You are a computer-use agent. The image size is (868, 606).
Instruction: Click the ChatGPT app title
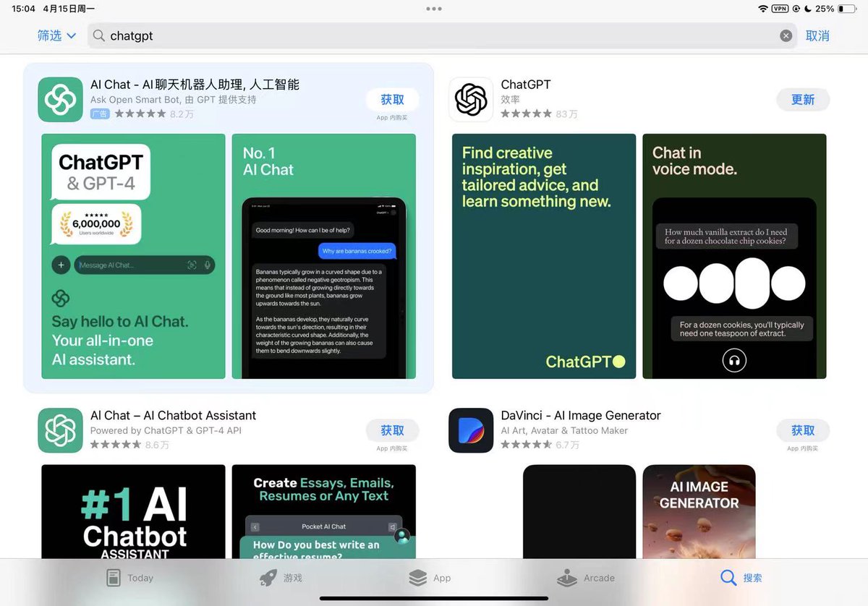point(526,85)
